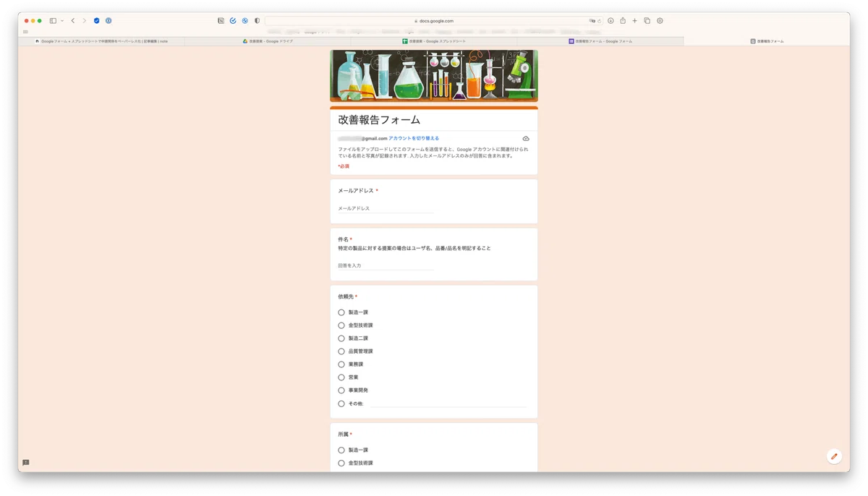The width and height of the screenshot is (868, 496).
Task: Click the Notion web clipper extension icon
Action: [221, 21]
